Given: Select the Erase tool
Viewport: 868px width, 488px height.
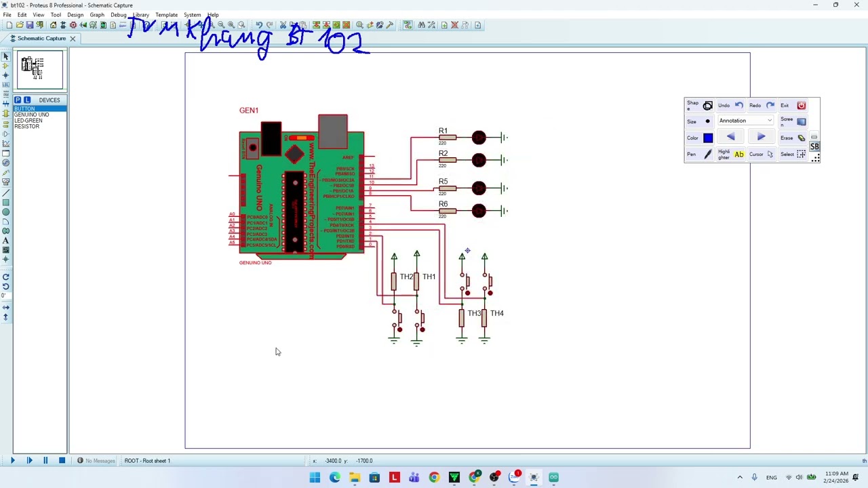Looking at the screenshot, I should (793, 138).
